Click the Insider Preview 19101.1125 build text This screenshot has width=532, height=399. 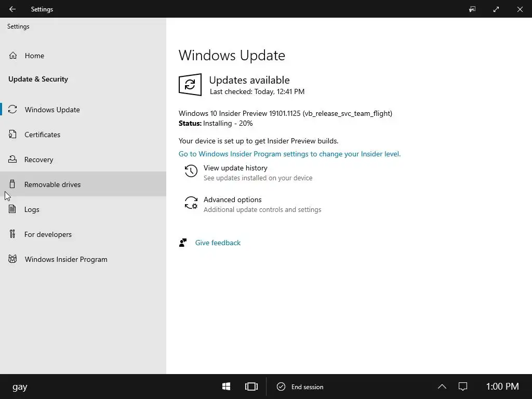[x=285, y=113]
